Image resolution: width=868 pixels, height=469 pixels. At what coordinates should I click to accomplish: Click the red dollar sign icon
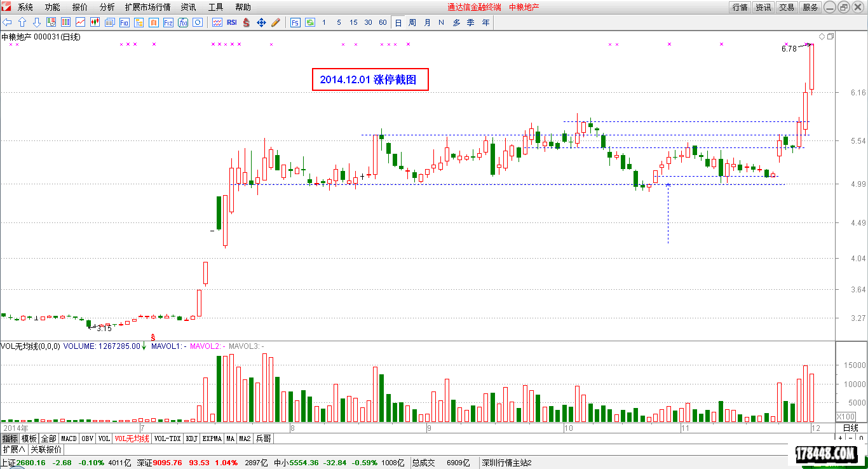click(x=247, y=22)
